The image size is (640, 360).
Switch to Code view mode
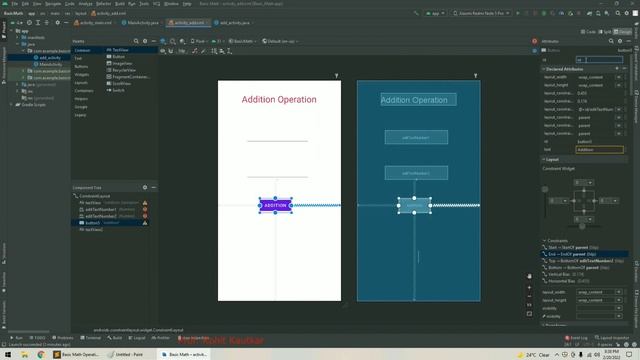click(588, 31)
